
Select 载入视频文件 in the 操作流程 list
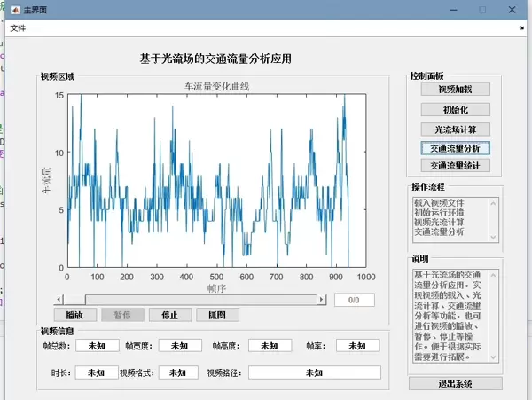coord(438,202)
